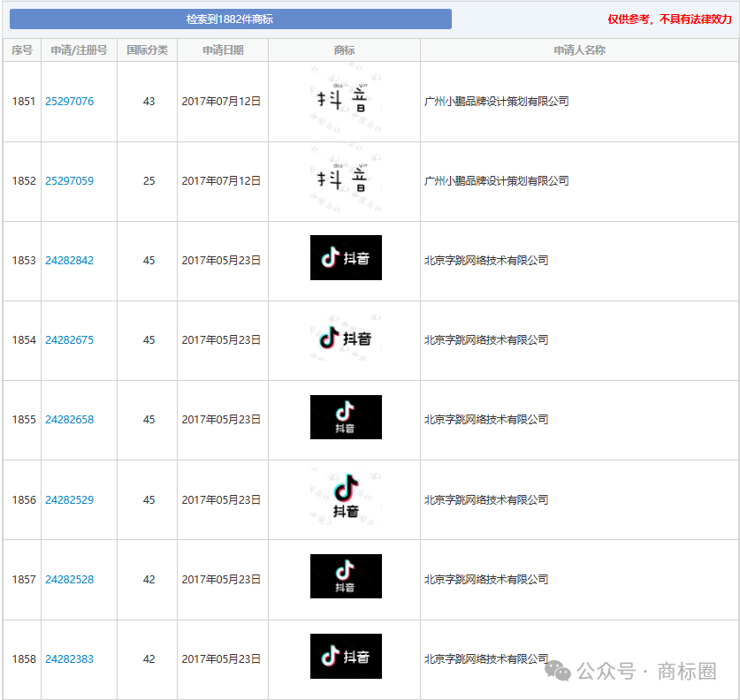Select applicant 北京字跳网络技术有限公司 in row 1853

coord(486,261)
